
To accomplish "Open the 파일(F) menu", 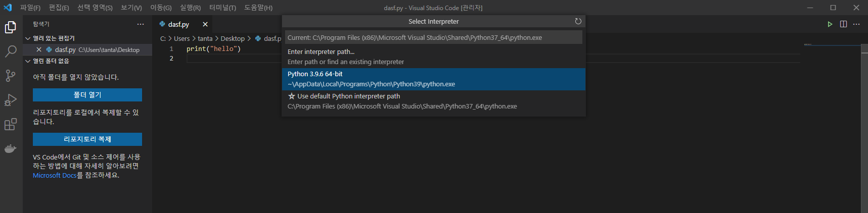I will (30, 8).
